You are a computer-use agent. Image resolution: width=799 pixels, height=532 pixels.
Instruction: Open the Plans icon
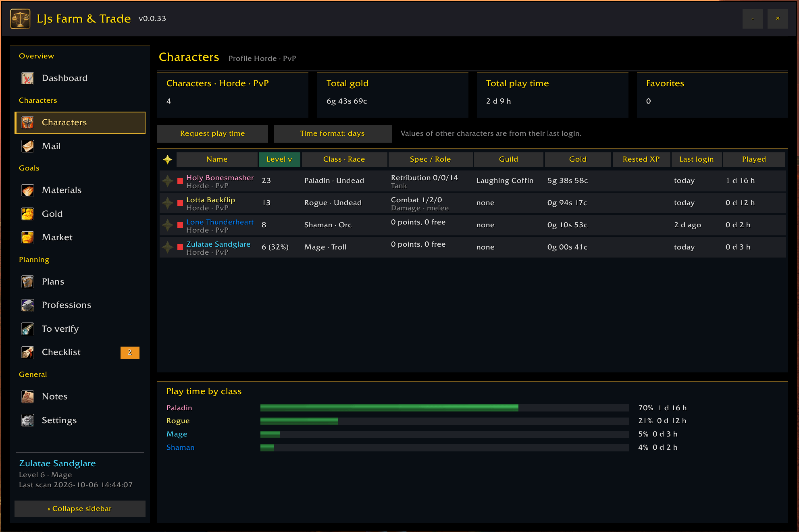(28, 282)
